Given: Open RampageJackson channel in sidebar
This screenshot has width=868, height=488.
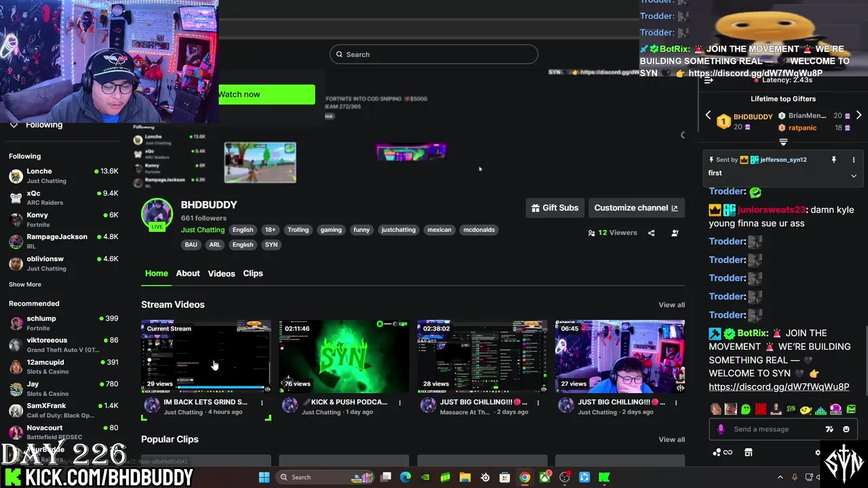Looking at the screenshot, I should coord(64,241).
